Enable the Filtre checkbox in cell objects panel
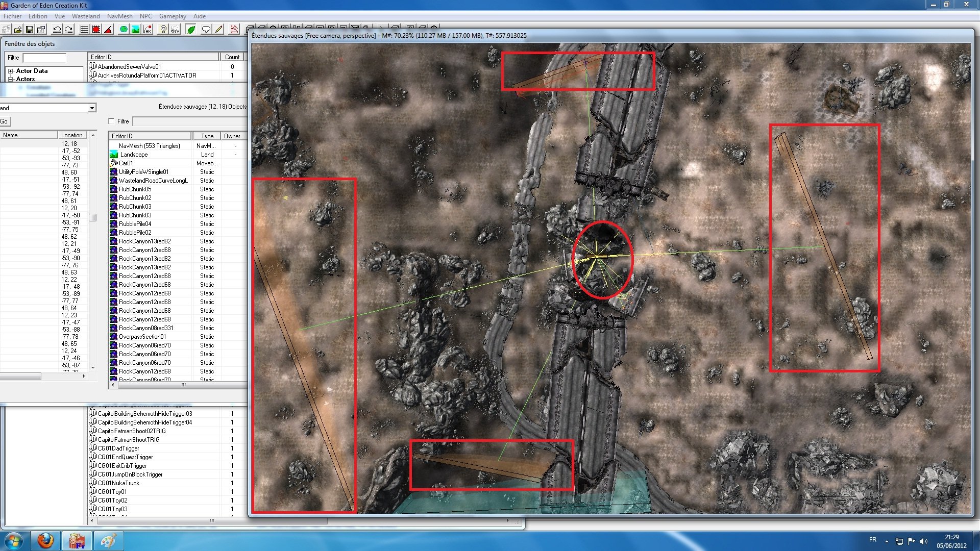The image size is (980, 551). click(x=111, y=121)
